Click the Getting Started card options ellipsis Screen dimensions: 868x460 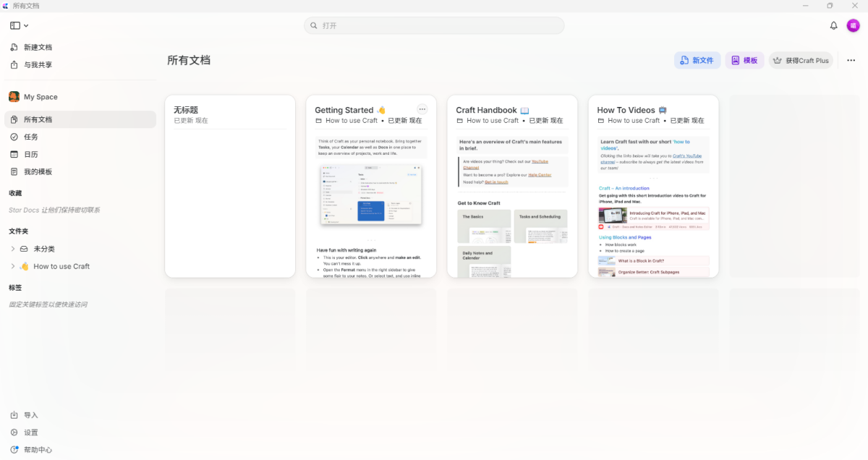pyautogui.click(x=422, y=109)
